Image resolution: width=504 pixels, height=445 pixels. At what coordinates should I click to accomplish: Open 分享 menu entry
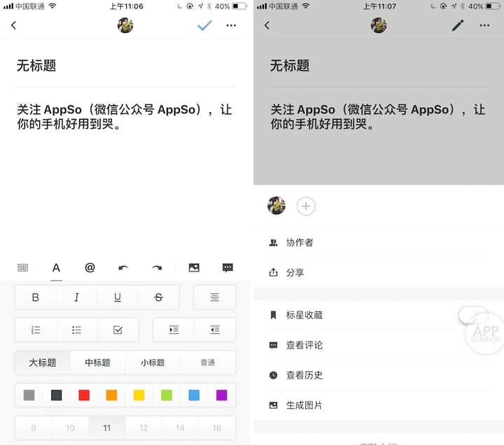[x=379, y=272]
